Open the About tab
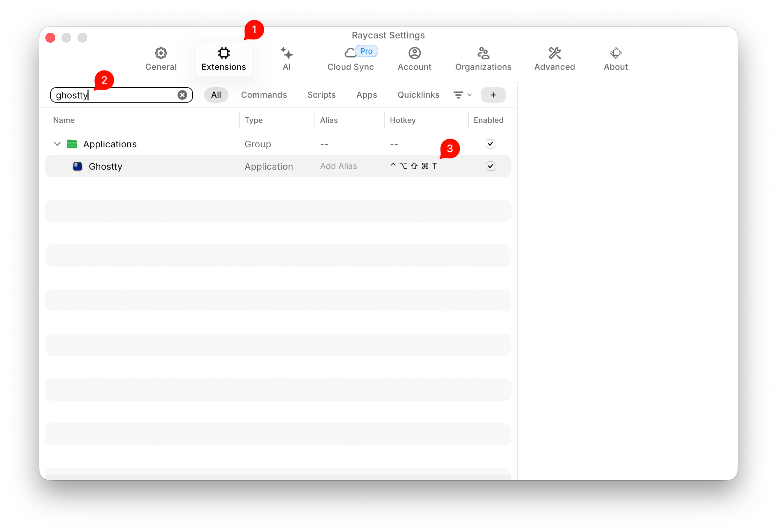 pos(616,59)
